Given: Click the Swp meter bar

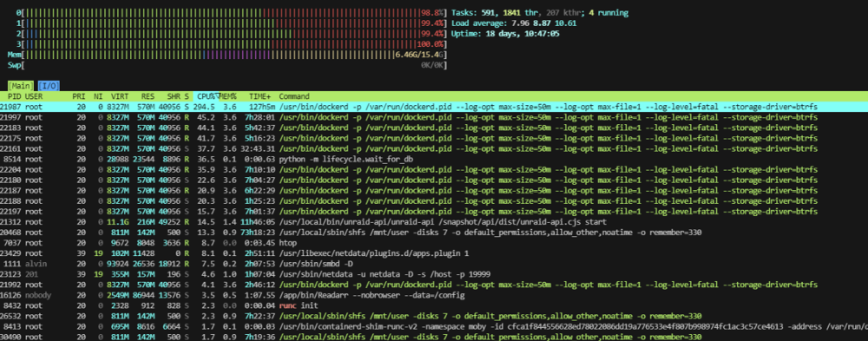Looking at the screenshot, I should click(x=227, y=65).
